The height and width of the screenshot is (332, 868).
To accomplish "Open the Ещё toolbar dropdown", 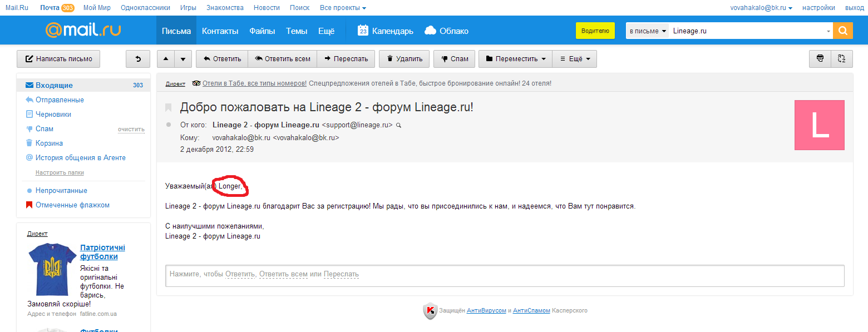I will pyautogui.click(x=575, y=59).
